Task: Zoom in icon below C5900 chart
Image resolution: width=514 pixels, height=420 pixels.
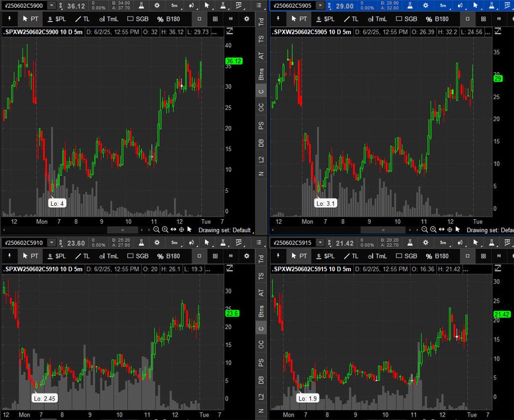Action: pos(165,230)
